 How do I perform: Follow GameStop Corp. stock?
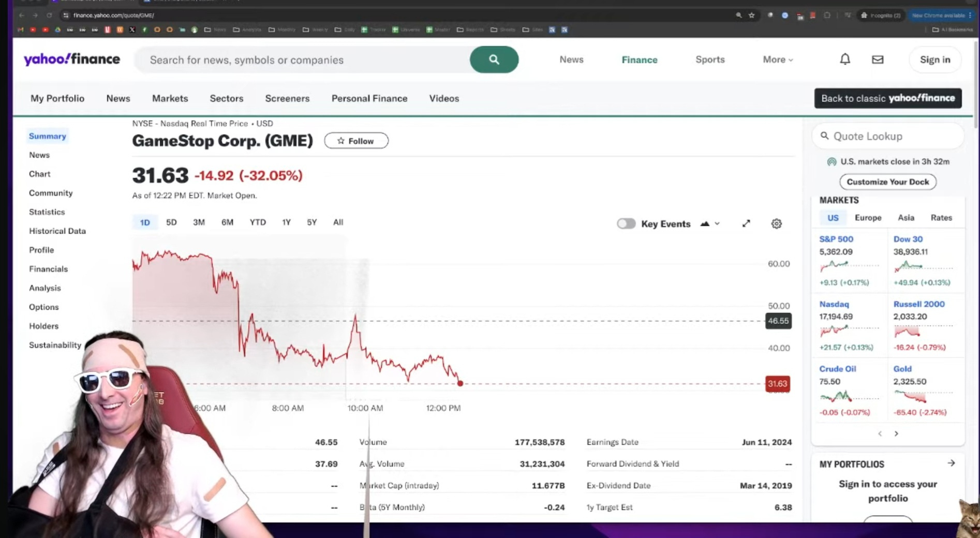356,141
